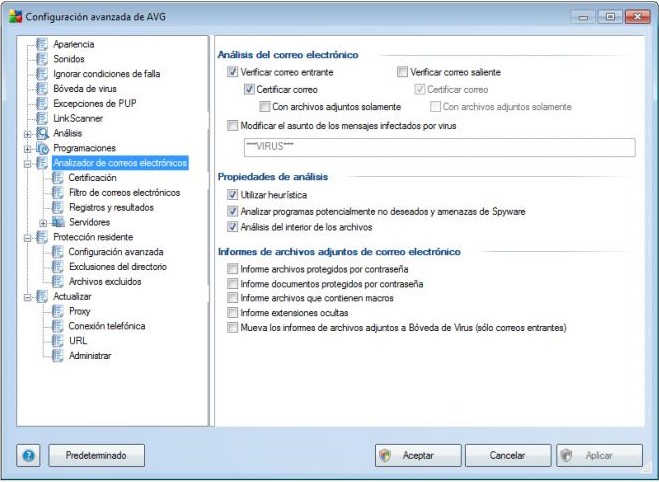Click the Configuración avanzada item icon

tap(58, 252)
